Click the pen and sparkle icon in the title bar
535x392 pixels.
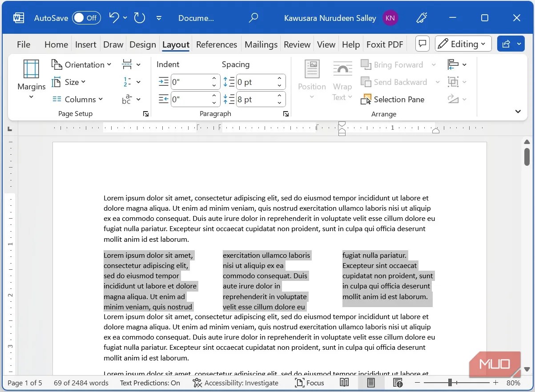tap(421, 18)
